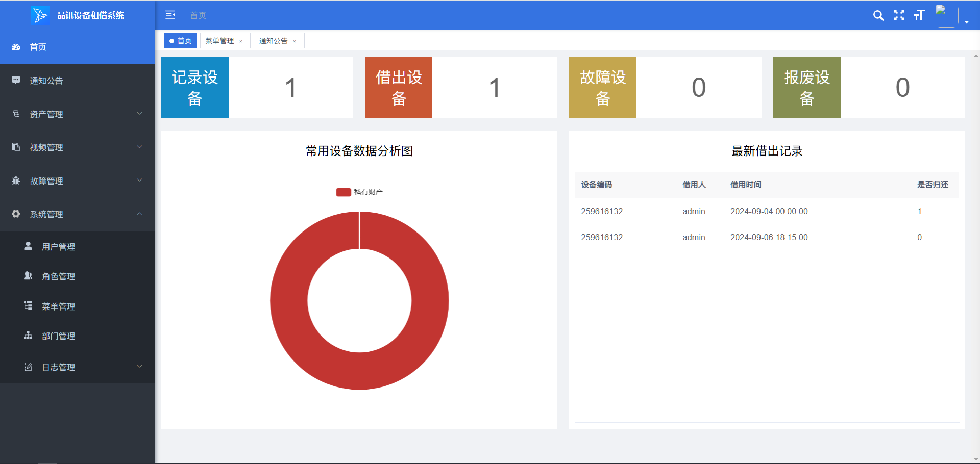Image resolution: width=980 pixels, height=464 pixels.
Task: Click the 视频管理 sidebar icon
Action: point(16,147)
